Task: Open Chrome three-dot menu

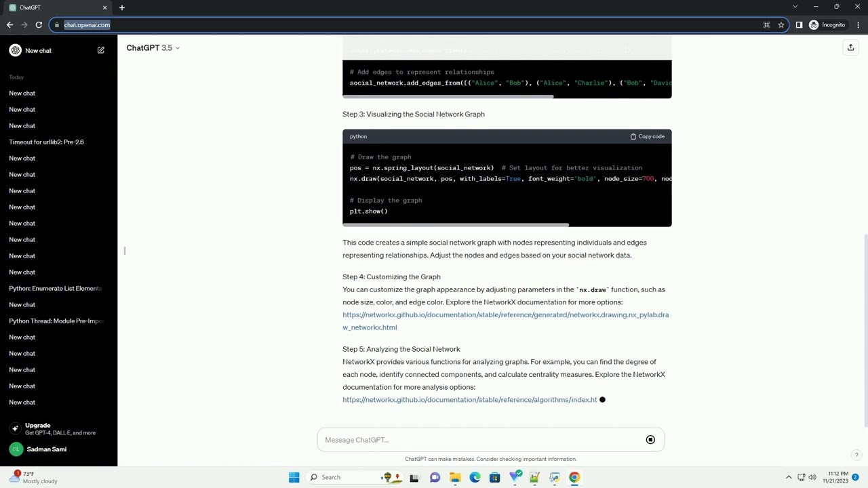Action: 858,25
